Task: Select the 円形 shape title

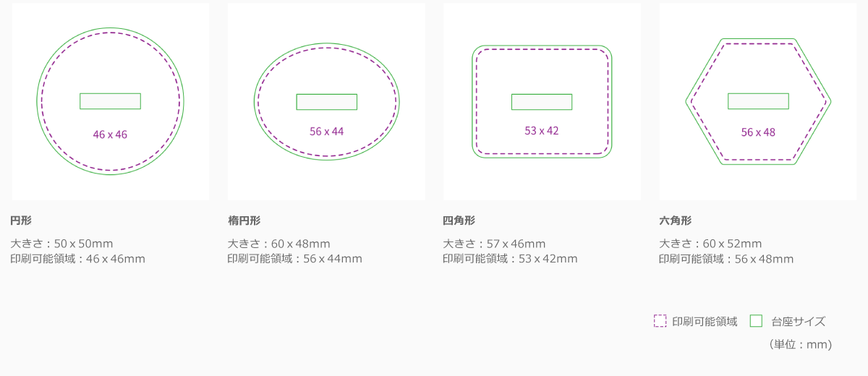Action: point(21,221)
